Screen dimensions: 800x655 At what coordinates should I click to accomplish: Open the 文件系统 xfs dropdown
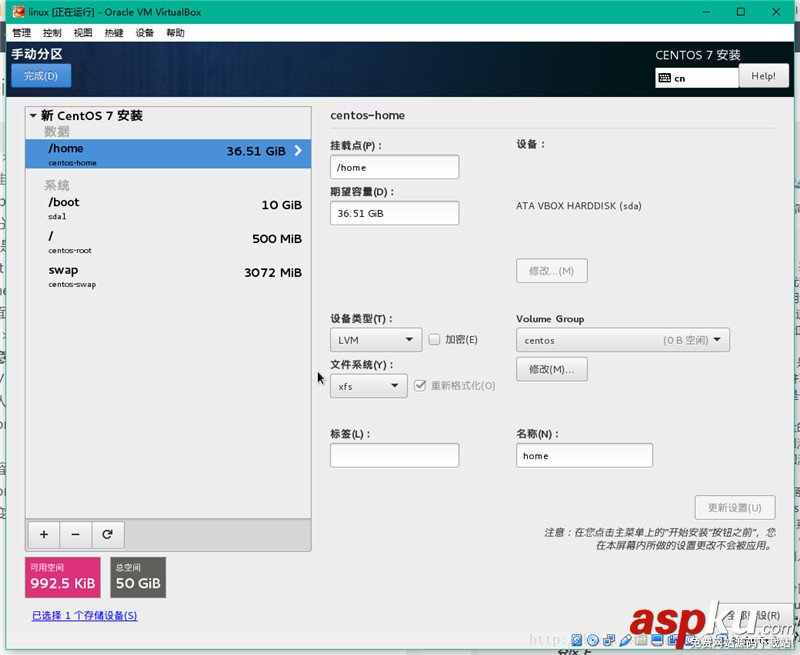tap(368, 386)
